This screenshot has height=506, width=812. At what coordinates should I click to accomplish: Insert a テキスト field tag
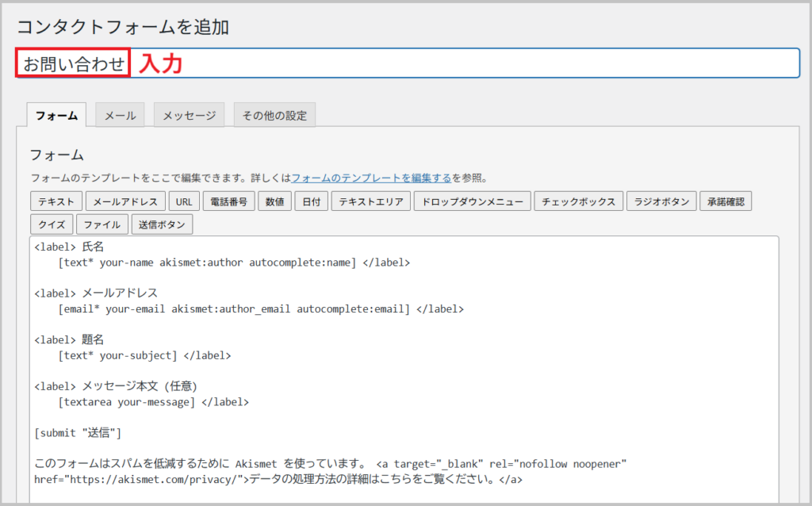[x=56, y=201]
